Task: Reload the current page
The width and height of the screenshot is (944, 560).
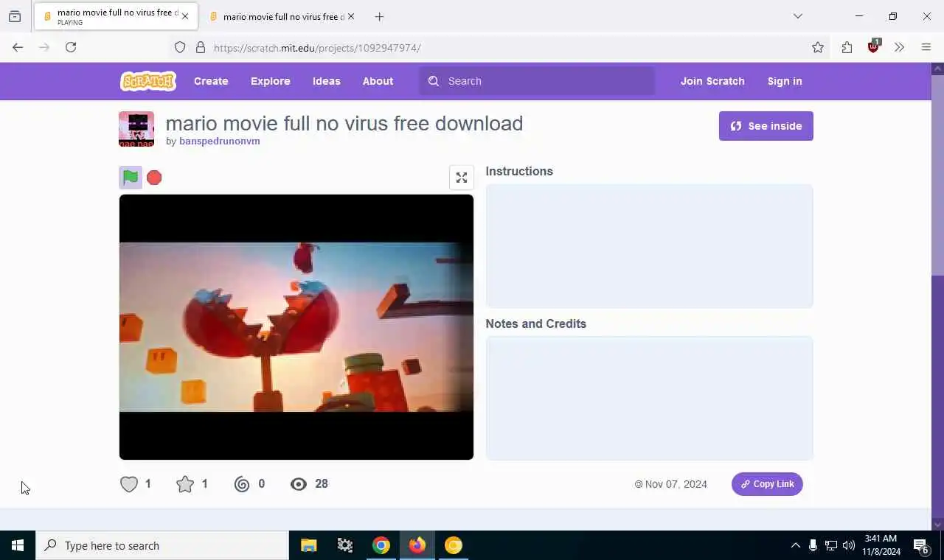Action: 71,47
